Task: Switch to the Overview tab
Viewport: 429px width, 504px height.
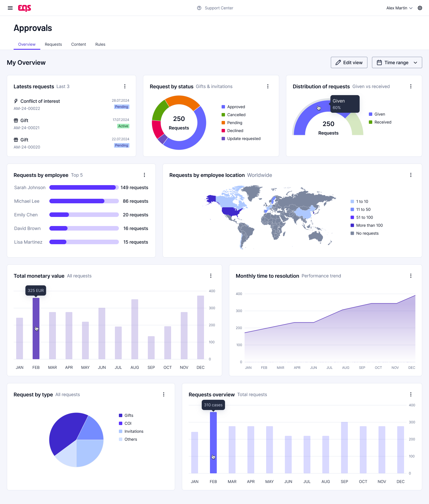Action: pyautogui.click(x=27, y=44)
